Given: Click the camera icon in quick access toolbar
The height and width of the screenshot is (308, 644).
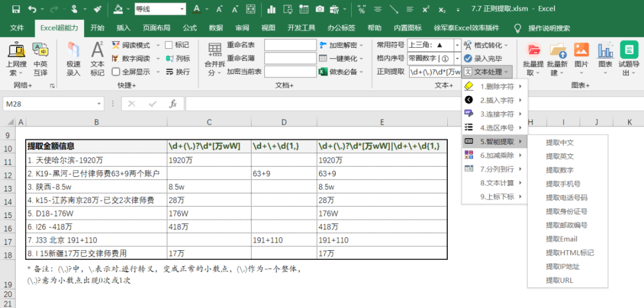Looking at the screenshot, I should pyautogui.click(x=320, y=8).
